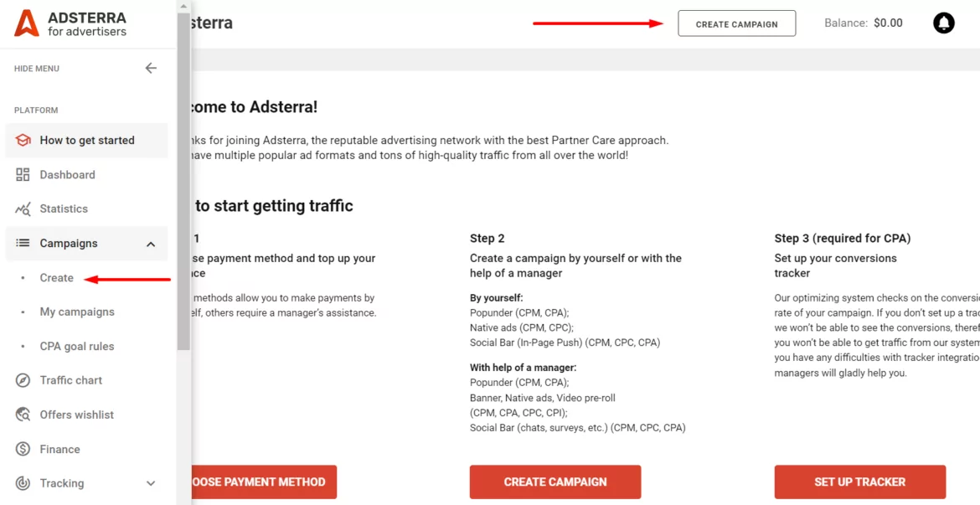Click CREATE CAMPAIGN at the top bar
The image size is (980, 505).
(x=736, y=23)
